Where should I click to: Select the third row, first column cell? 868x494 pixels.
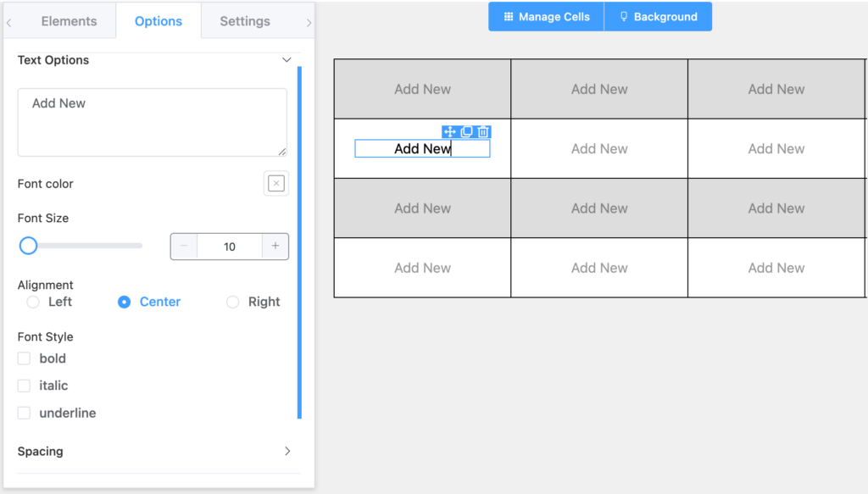point(422,208)
